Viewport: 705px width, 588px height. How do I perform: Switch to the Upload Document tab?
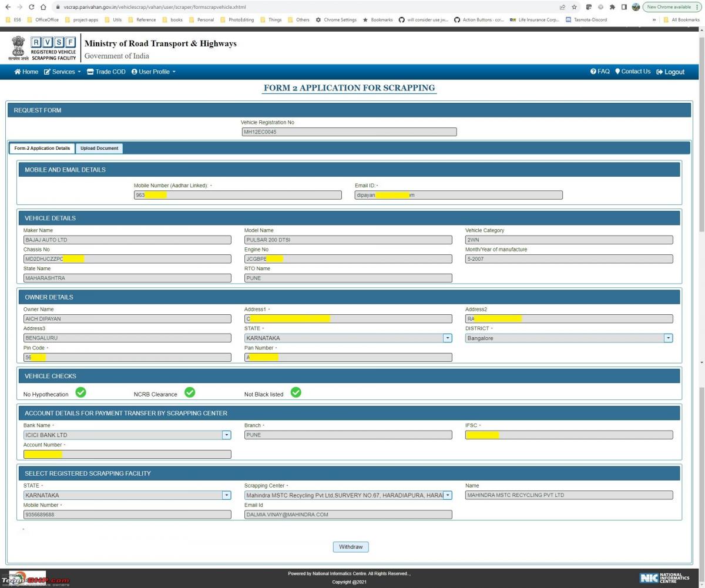[x=99, y=148]
